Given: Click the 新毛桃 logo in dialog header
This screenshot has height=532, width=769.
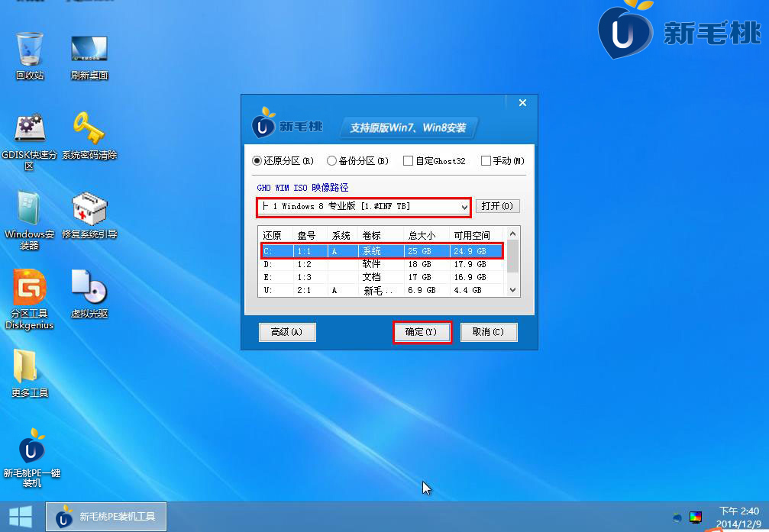Looking at the screenshot, I should [x=287, y=124].
